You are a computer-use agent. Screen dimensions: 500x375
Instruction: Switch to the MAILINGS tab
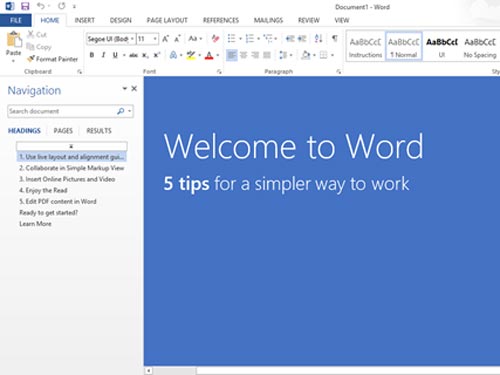point(268,20)
